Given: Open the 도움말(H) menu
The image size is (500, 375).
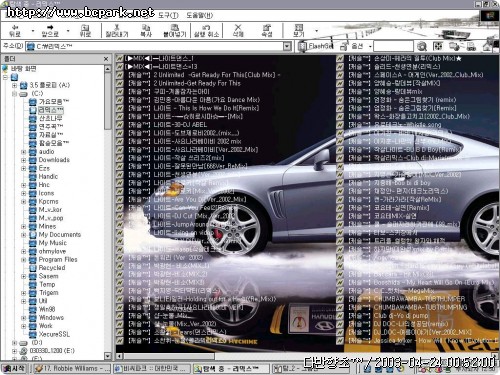Looking at the screenshot, I should point(199,15).
